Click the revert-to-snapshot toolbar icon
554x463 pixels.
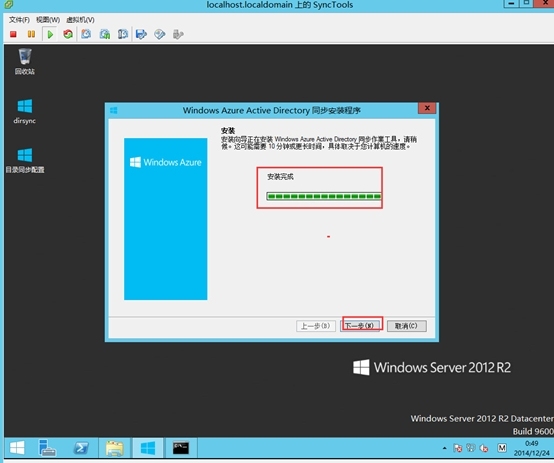coord(105,34)
